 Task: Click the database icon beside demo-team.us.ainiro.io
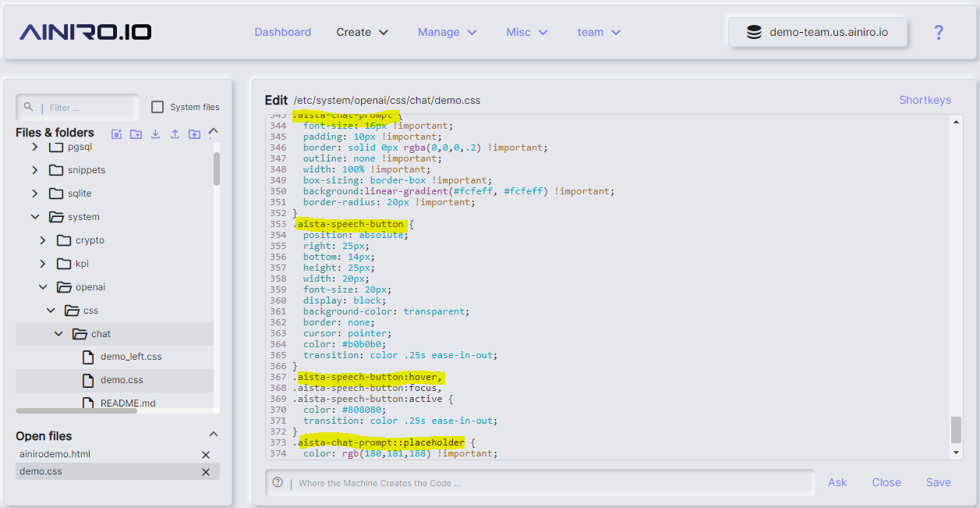pyautogui.click(x=754, y=32)
